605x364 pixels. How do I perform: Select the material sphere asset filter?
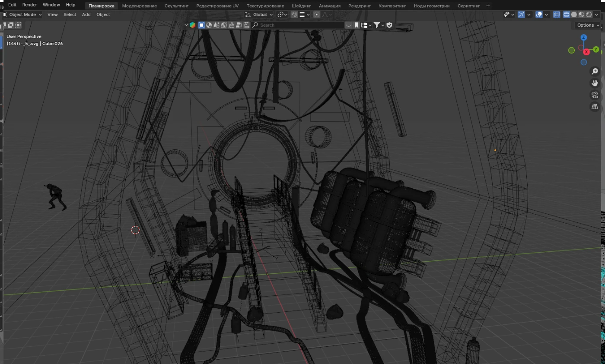point(209,25)
